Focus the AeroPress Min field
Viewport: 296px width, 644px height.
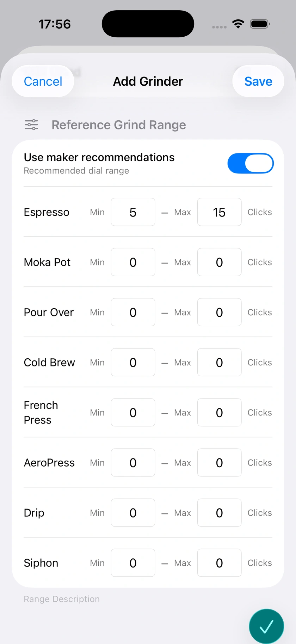pyautogui.click(x=133, y=462)
